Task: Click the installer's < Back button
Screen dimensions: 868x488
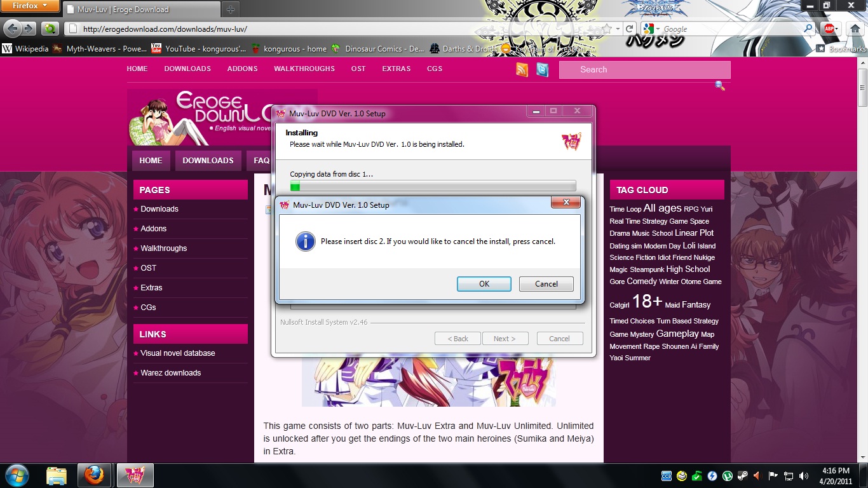Action: pos(458,339)
